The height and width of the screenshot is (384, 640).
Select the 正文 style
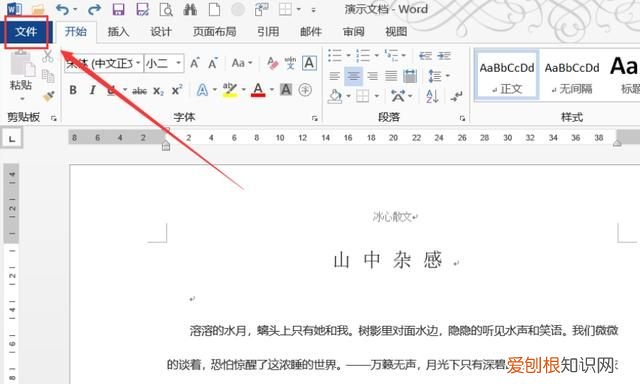pyautogui.click(x=507, y=75)
